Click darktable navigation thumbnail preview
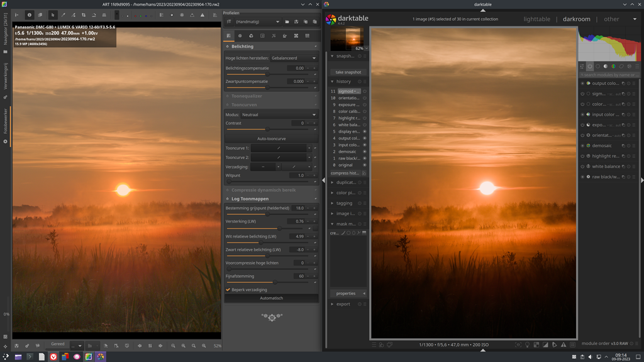The image size is (644, 362). (x=347, y=38)
